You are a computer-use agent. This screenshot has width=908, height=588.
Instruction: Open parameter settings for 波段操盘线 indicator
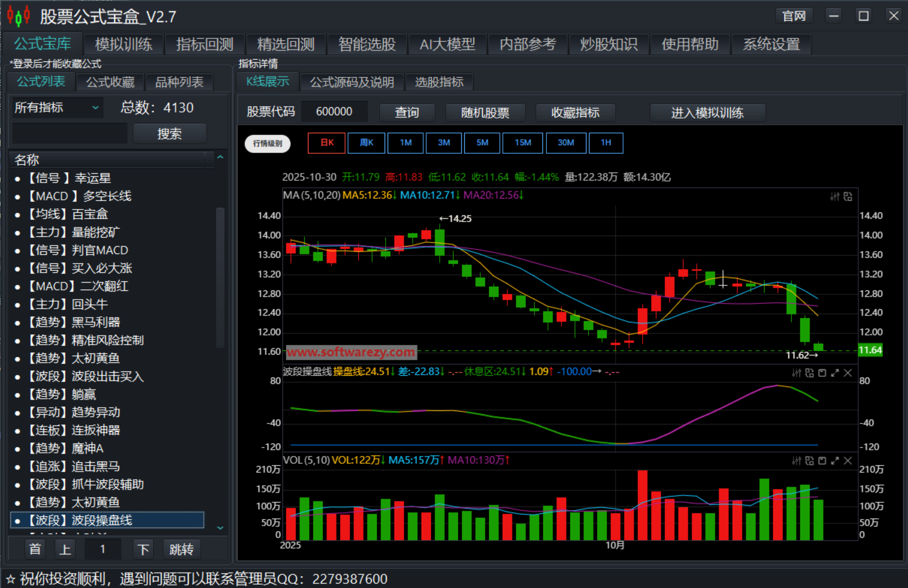[797, 373]
